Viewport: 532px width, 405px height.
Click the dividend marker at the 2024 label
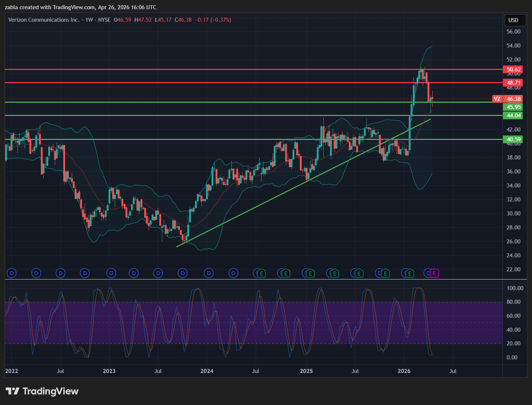209,273
